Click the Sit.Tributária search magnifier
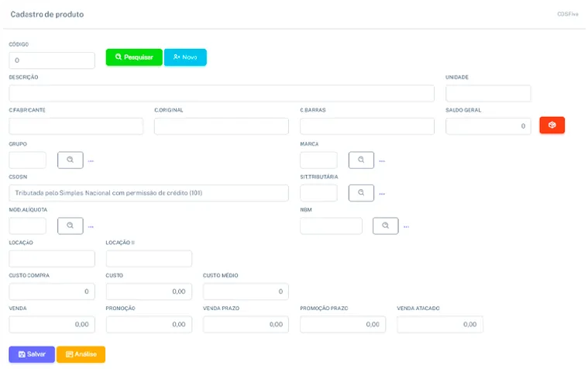 (x=361, y=192)
